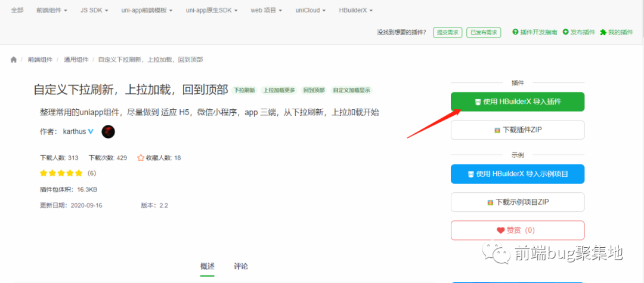Click the 上拉加载更多 tag
The image size is (644, 283).
(279, 90)
